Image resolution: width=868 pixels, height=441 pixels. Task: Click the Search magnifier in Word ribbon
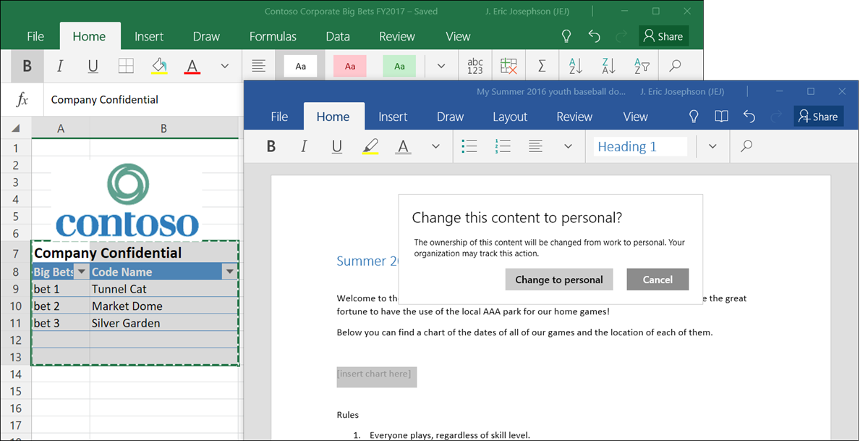point(745,146)
